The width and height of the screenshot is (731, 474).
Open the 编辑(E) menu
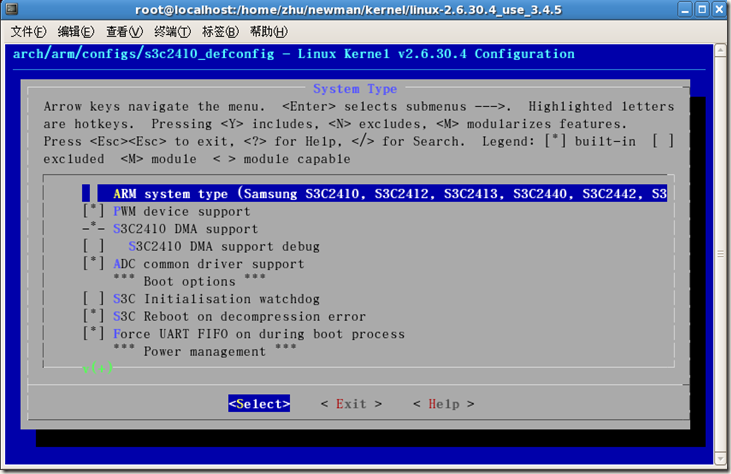click(x=76, y=32)
